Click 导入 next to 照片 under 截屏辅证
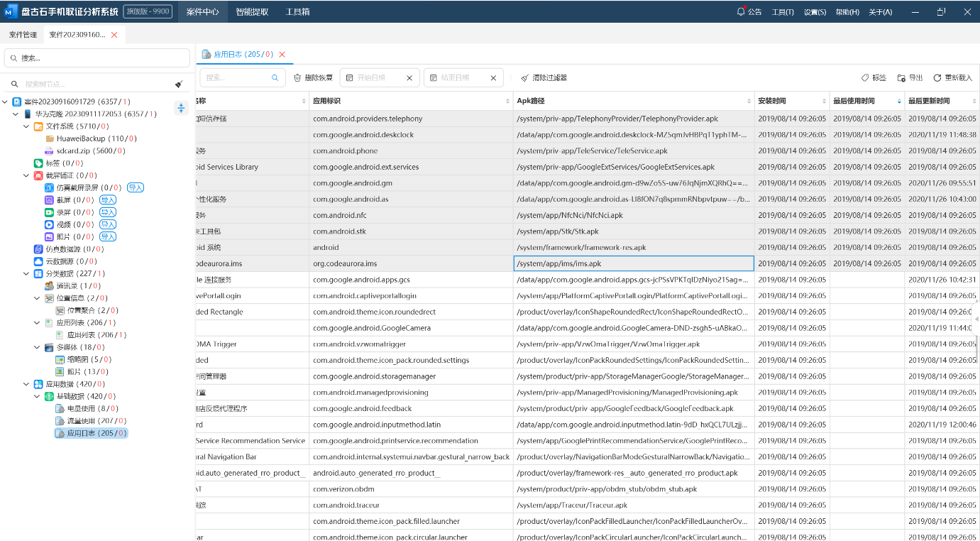 108,236
